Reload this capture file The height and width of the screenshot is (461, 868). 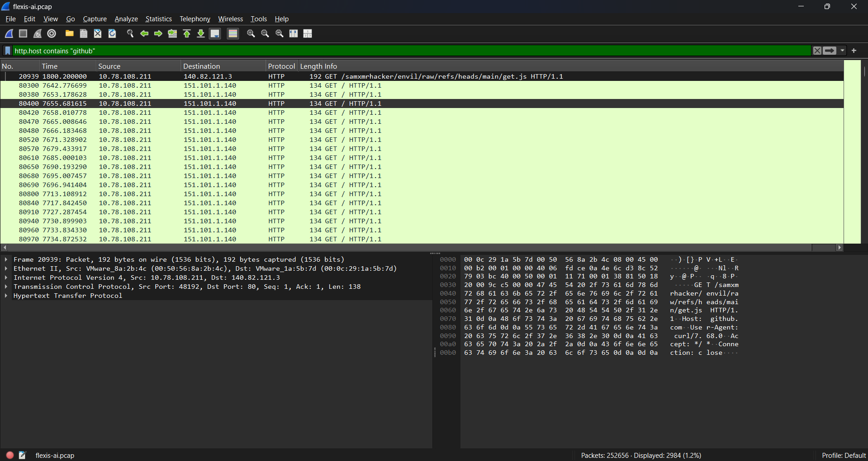[x=112, y=33]
